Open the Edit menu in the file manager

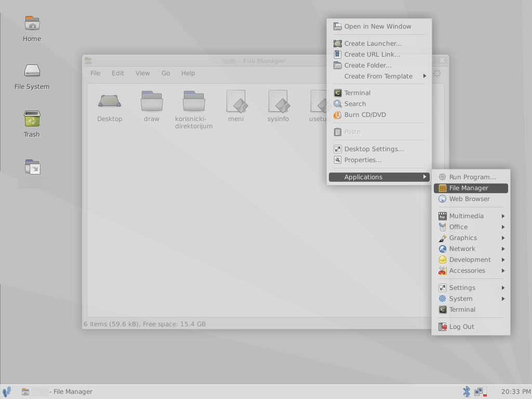click(117, 73)
